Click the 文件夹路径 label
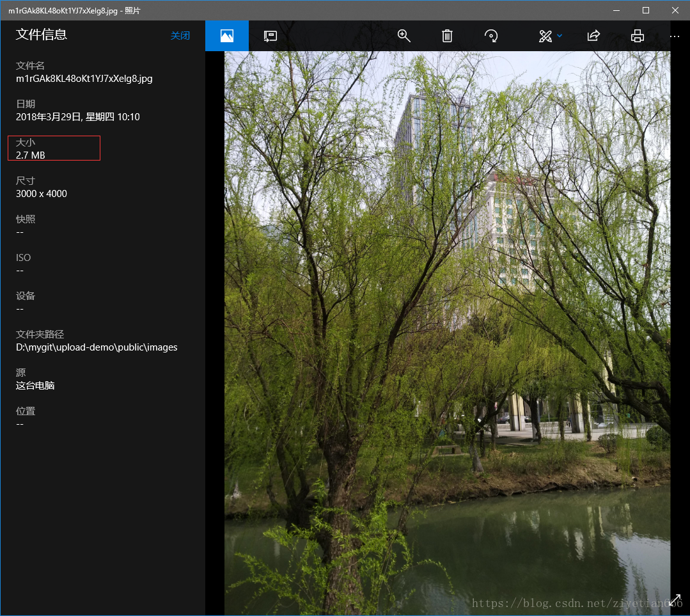 tap(40, 334)
